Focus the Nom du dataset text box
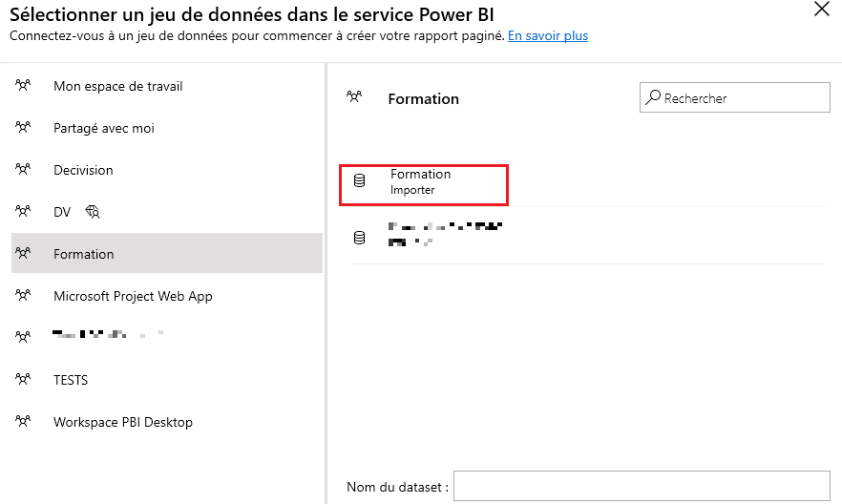 point(641,486)
